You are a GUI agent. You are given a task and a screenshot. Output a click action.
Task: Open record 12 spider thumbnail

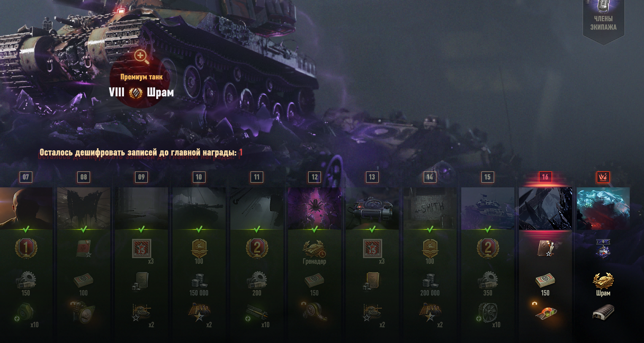pyautogui.click(x=315, y=208)
